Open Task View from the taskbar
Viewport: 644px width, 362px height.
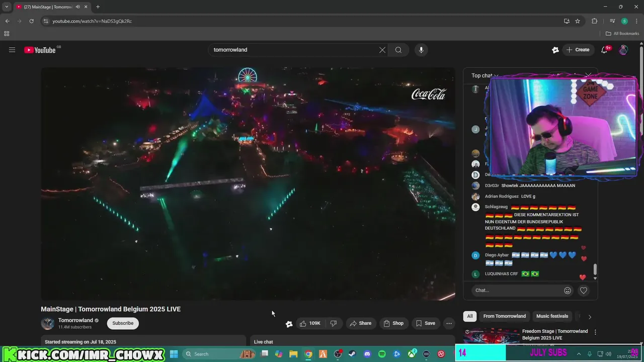(264, 354)
